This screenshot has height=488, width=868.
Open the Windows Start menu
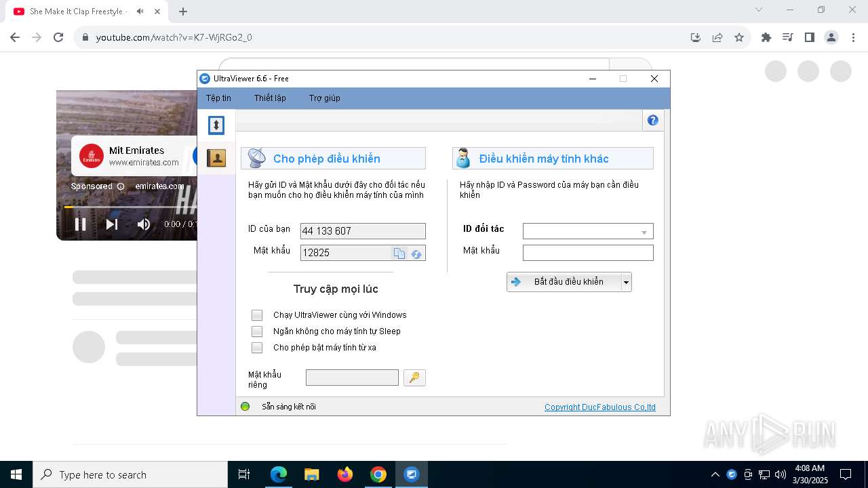16,474
